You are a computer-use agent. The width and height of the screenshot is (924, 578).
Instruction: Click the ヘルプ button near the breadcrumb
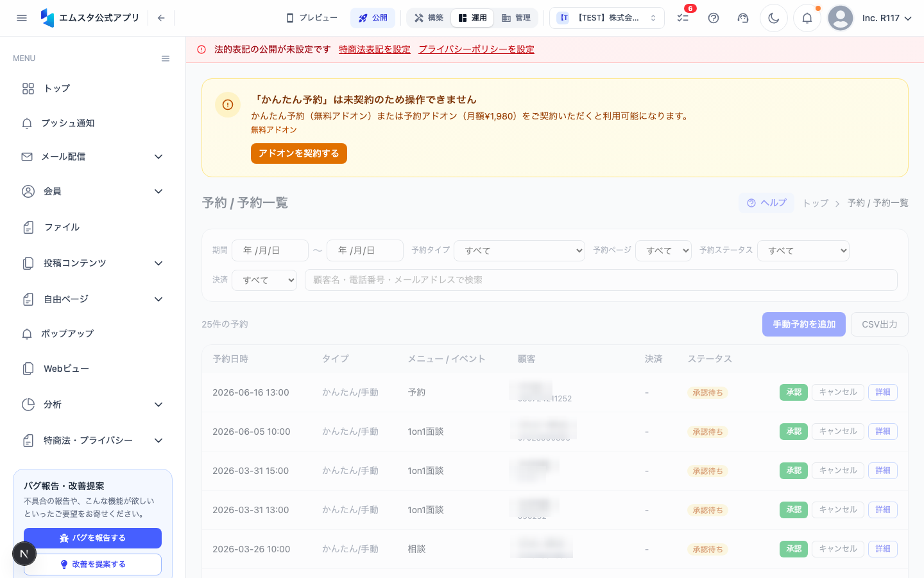pyautogui.click(x=766, y=203)
